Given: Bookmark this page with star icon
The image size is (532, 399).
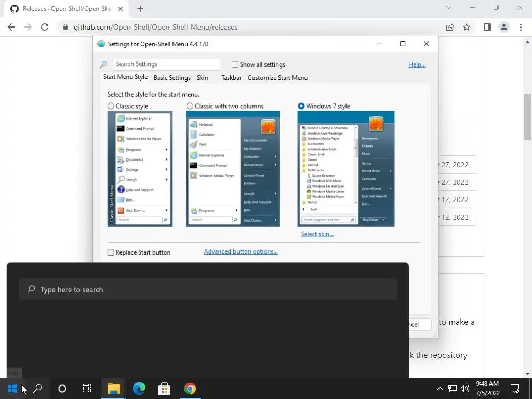Looking at the screenshot, I should [x=467, y=27].
